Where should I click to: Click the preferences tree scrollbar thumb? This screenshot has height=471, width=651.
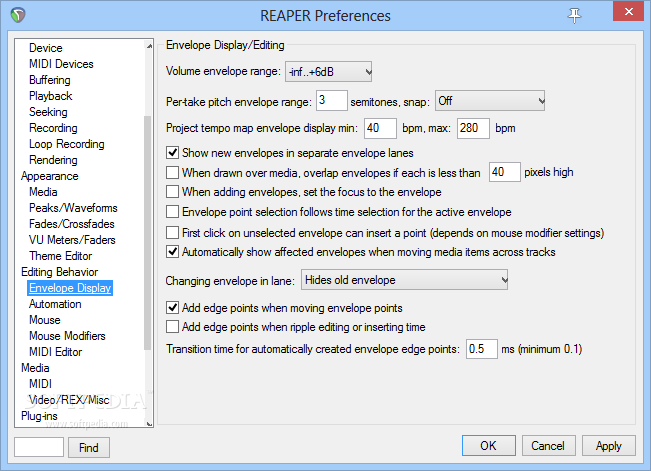click(147, 233)
